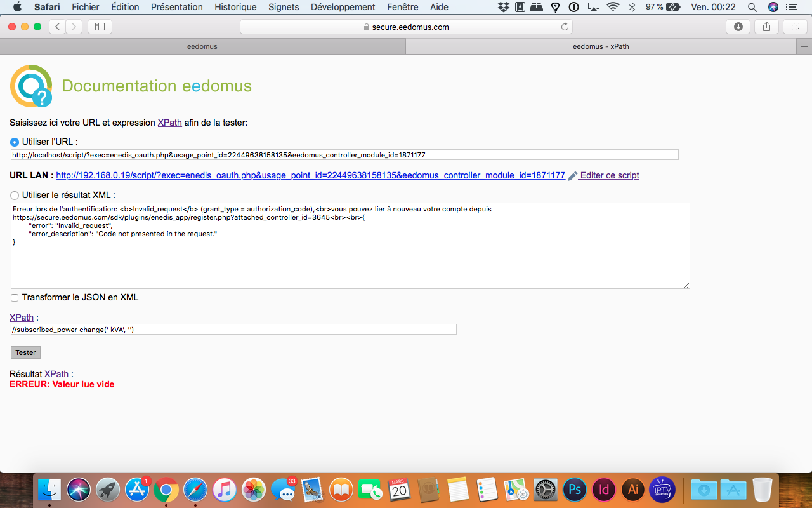Open the Historique menu
Screen dimensions: 812x508
pos(235,7)
